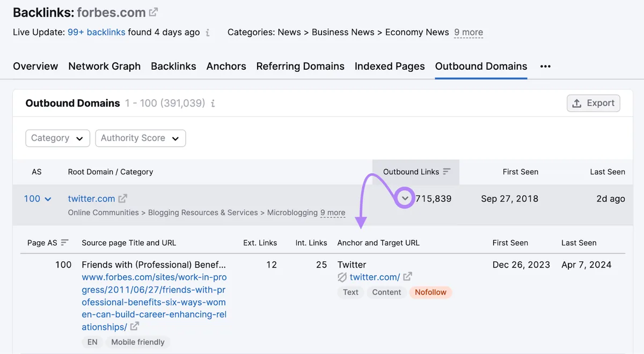
Task: Click info icon next to backlinks found
Action: tap(208, 33)
